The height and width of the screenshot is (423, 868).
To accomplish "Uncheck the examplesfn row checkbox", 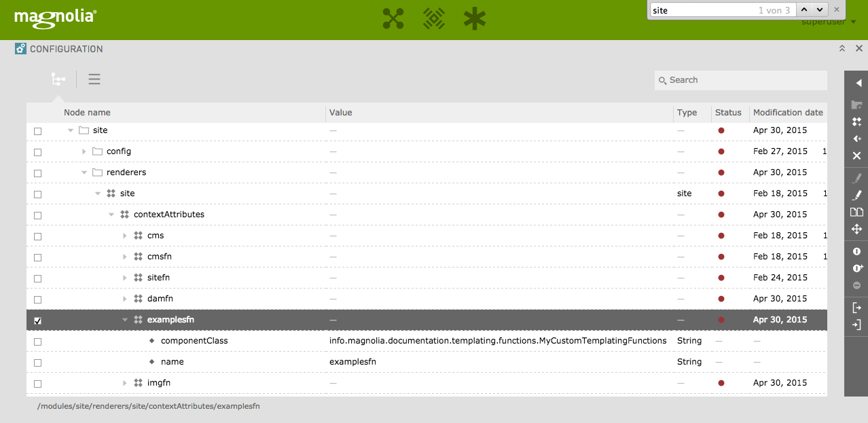I will (x=37, y=320).
